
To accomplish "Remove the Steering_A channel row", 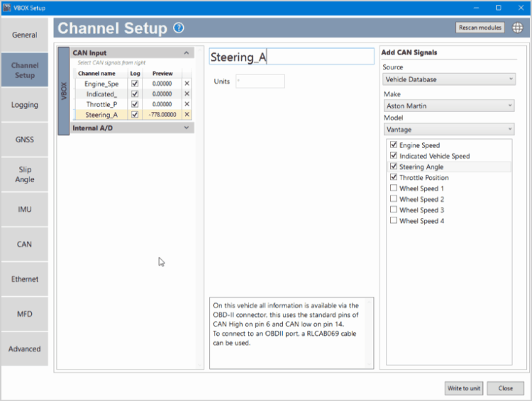I will point(187,115).
